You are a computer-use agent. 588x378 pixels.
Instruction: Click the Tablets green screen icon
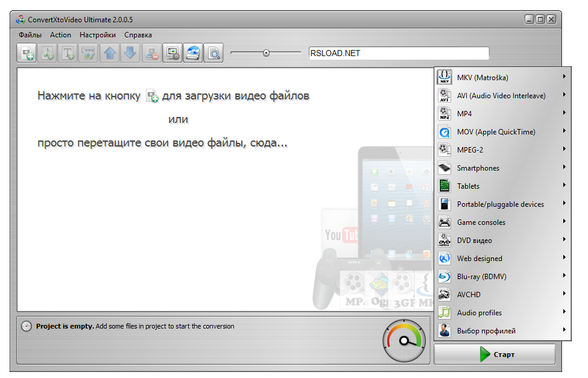pos(444,186)
